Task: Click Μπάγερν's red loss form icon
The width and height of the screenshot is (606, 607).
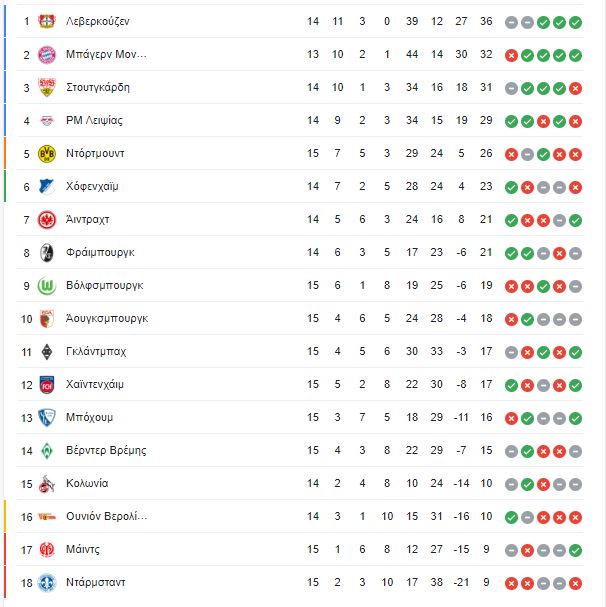Action: (511, 55)
